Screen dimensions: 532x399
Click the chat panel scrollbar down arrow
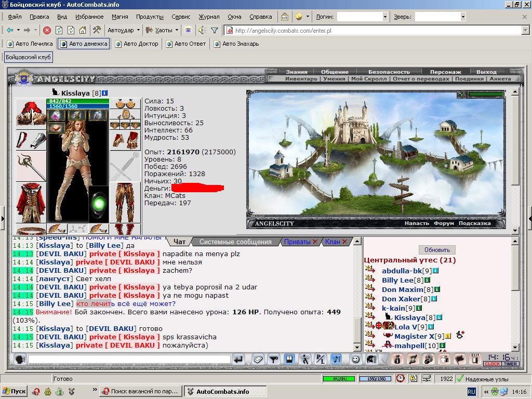[x=356, y=348]
